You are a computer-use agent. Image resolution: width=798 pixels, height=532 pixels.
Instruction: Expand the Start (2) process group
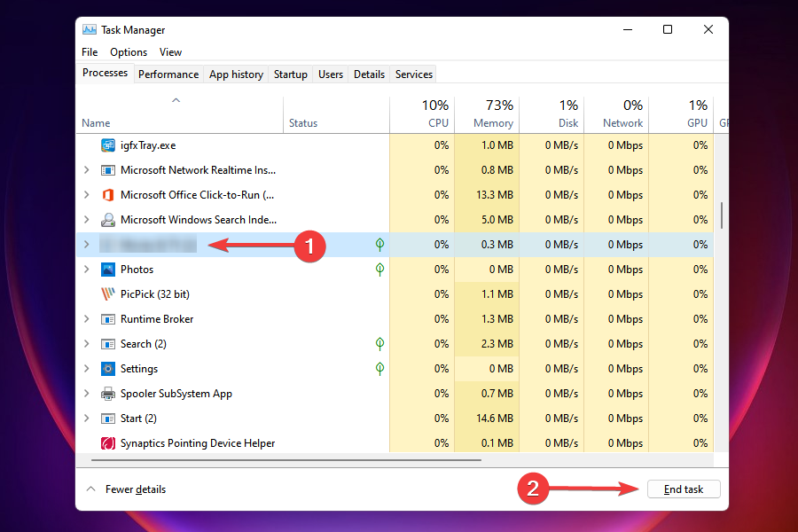tap(86, 418)
